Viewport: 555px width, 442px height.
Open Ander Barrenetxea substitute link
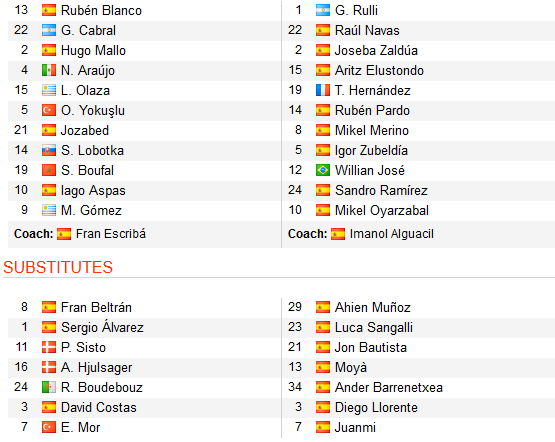click(x=389, y=388)
